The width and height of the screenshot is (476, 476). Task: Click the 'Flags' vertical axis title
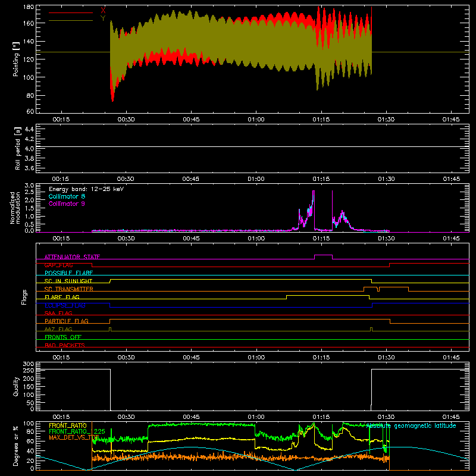click(x=24, y=297)
